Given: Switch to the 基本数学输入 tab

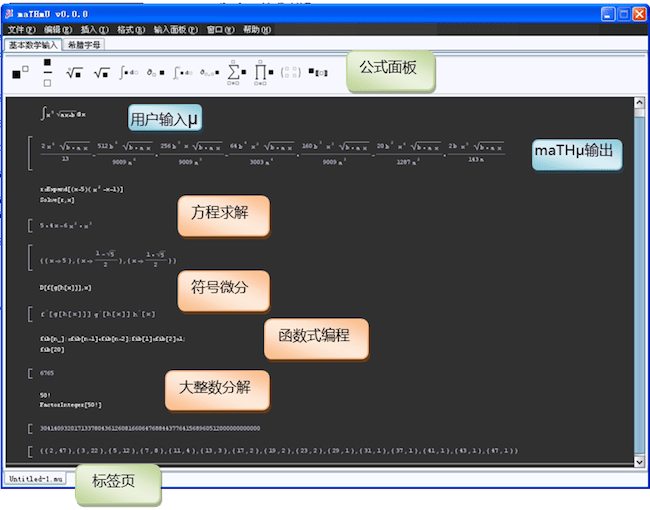Looking at the screenshot, I should click(x=33, y=45).
